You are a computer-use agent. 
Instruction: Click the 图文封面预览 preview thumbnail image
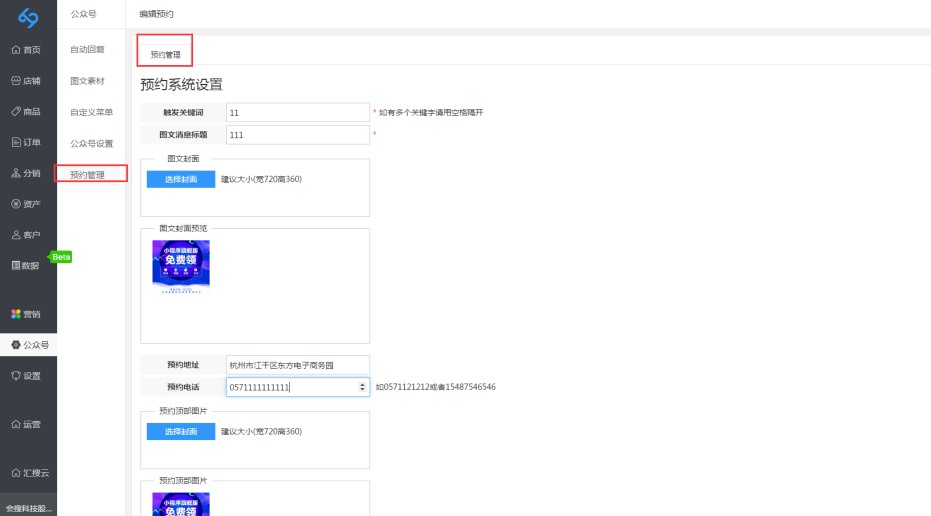[x=181, y=266]
